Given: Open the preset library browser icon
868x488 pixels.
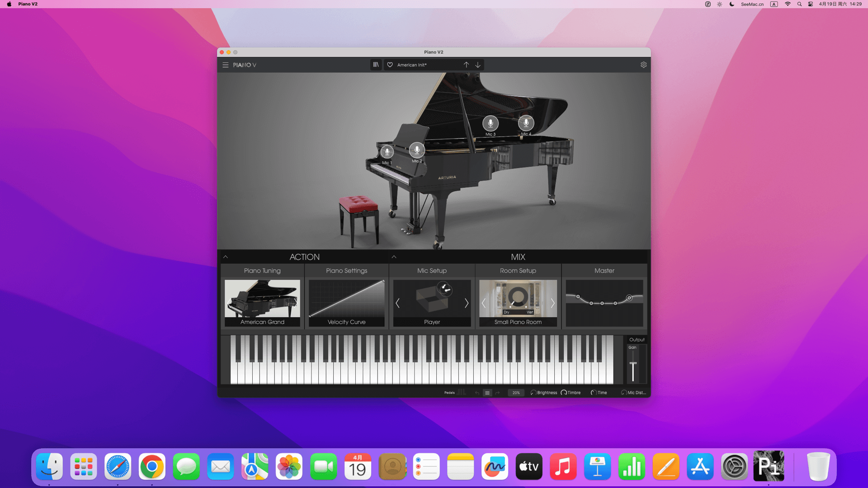Looking at the screenshot, I should pyautogui.click(x=376, y=65).
